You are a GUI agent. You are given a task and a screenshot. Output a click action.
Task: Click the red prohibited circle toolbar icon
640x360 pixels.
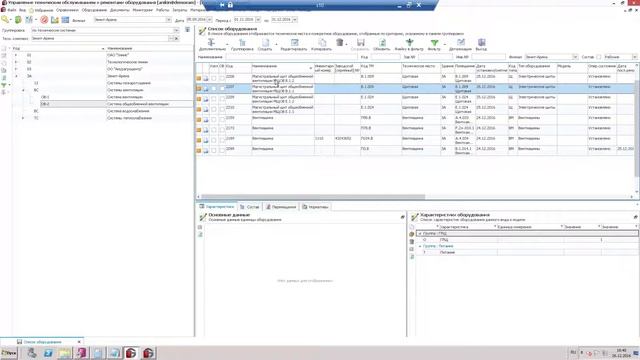click(44, 19)
